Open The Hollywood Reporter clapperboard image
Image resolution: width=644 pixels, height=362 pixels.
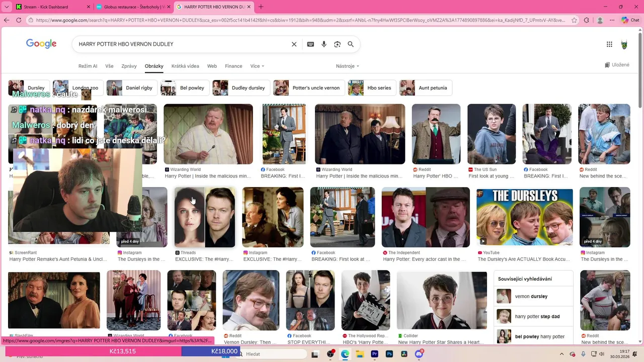366,300
